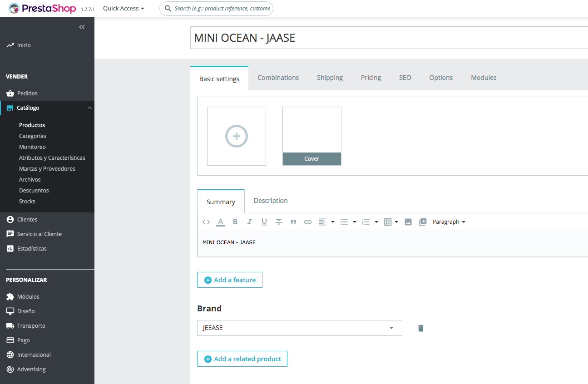This screenshot has width=588, height=384.
Task: Click the Diseño monitor icon
Action: (x=10, y=311)
